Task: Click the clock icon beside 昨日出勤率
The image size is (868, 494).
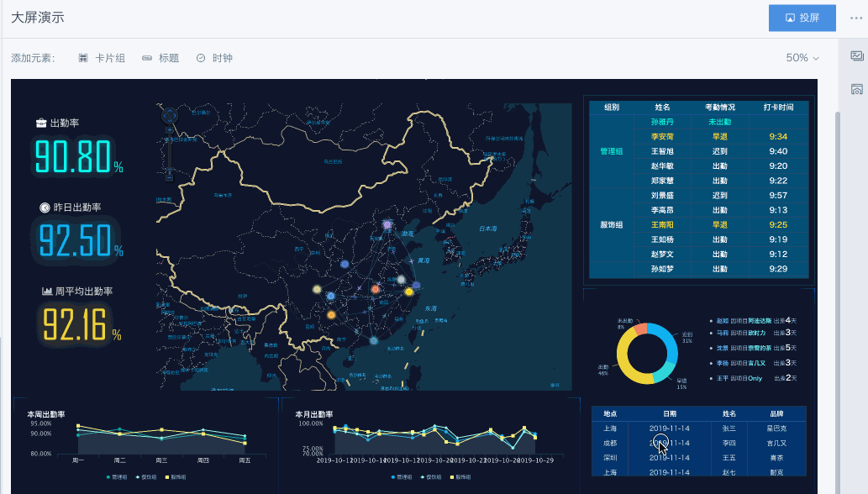Action: tap(44, 208)
